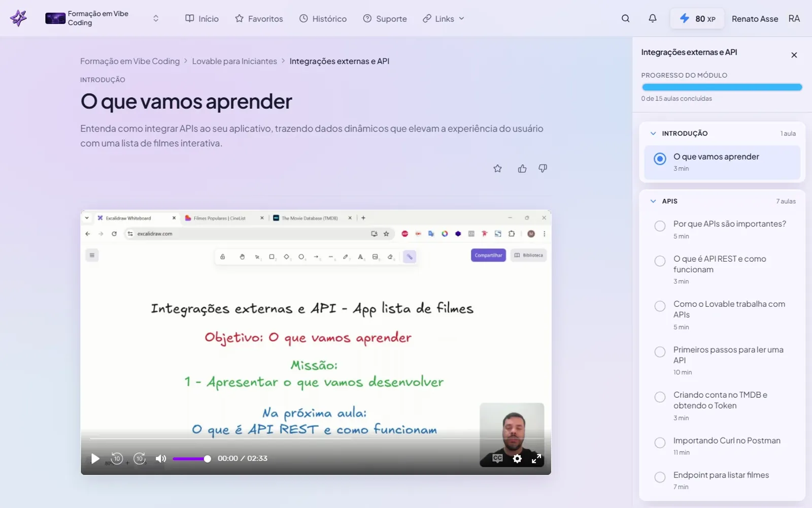Screen dimensions: 812x508
Task: Rewind video 10 seconds
Action: click(117, 459)
